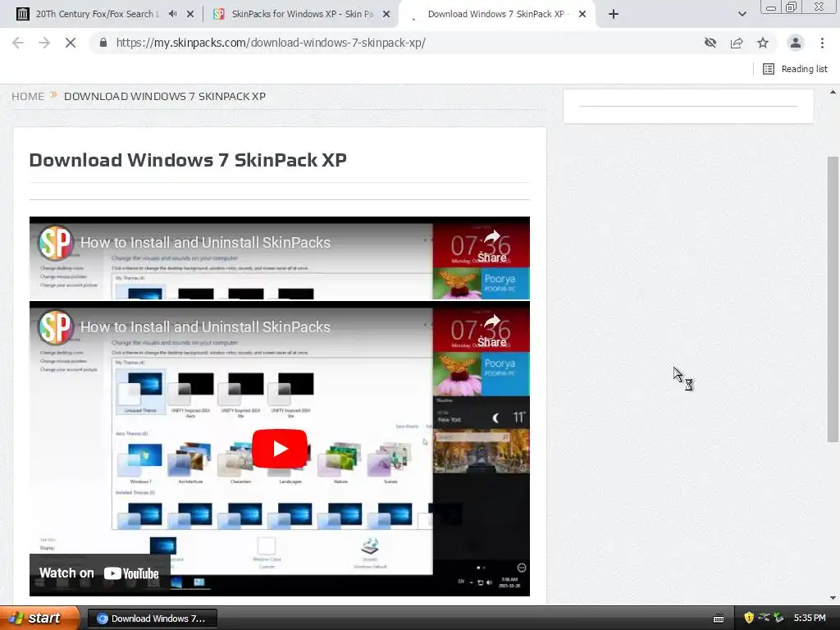Click the page vertical scrollbar thumb

click(x=833, y=299)
